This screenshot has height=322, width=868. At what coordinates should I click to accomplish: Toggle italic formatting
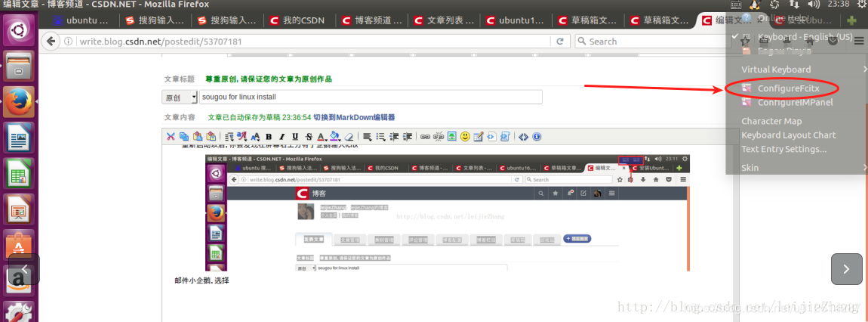coord(282,136)
